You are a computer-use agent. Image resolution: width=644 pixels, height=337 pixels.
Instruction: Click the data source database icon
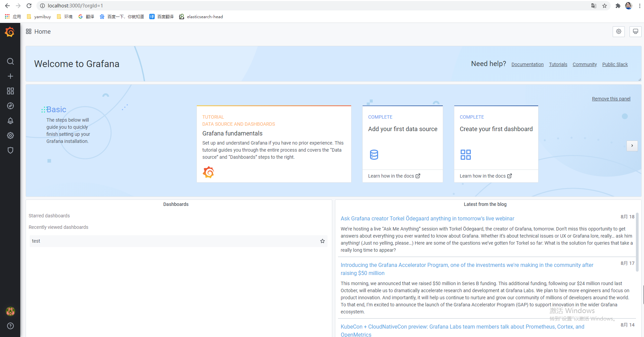tap(374, 155)
